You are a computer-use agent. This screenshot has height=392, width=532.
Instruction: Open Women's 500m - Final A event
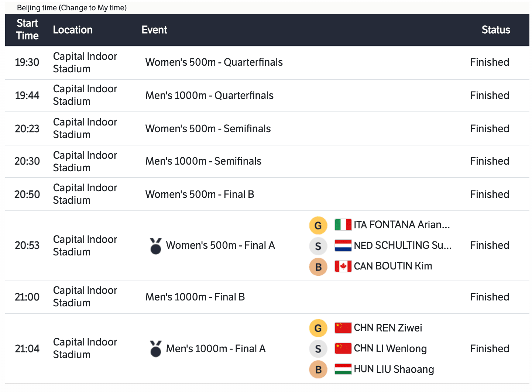point(220,245)
